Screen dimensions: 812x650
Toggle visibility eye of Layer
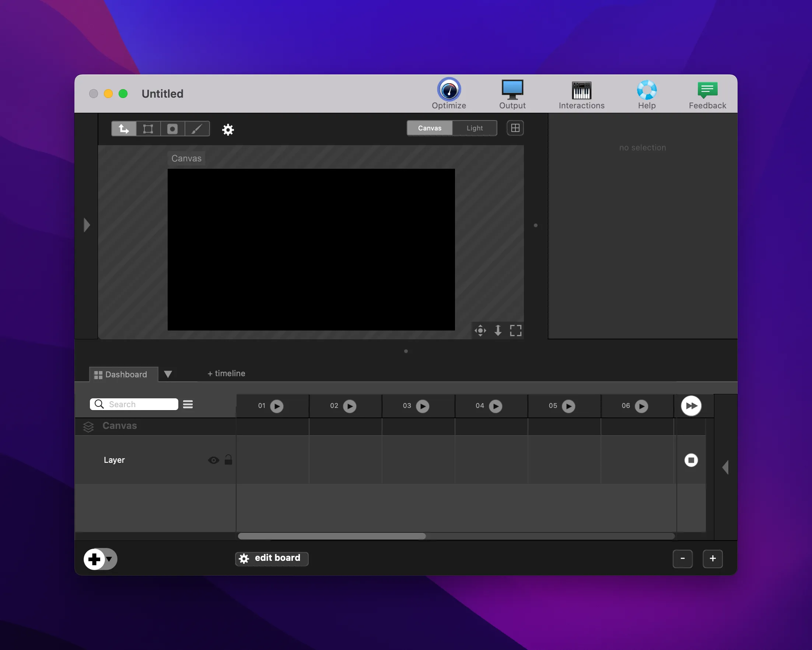[x=213, y=460]
